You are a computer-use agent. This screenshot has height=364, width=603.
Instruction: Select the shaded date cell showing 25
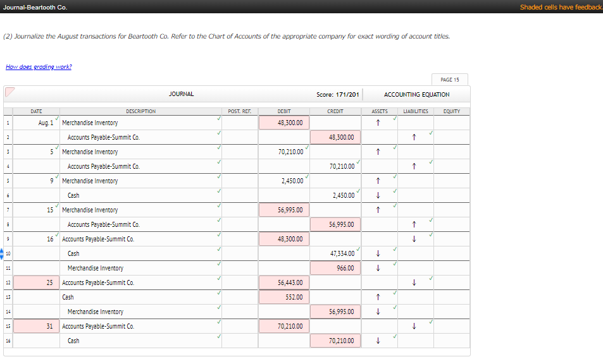pos(36,282)
